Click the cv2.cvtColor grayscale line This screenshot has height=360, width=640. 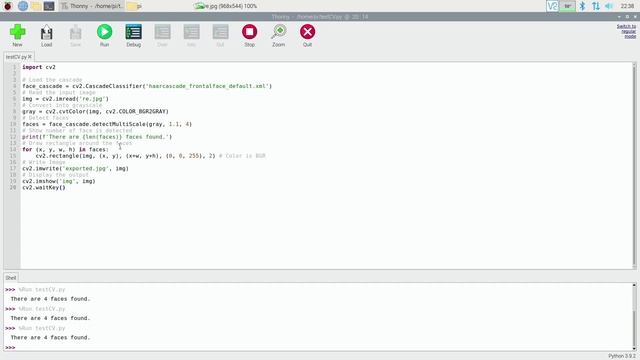pyautogui.click(x=95, y=111)
